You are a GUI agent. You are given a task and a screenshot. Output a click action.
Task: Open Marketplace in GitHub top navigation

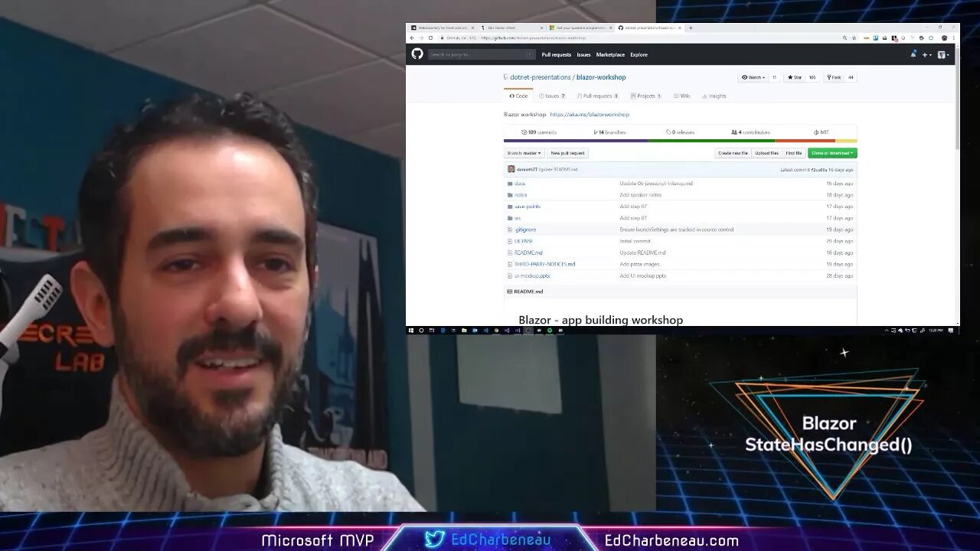pos(610,54)
